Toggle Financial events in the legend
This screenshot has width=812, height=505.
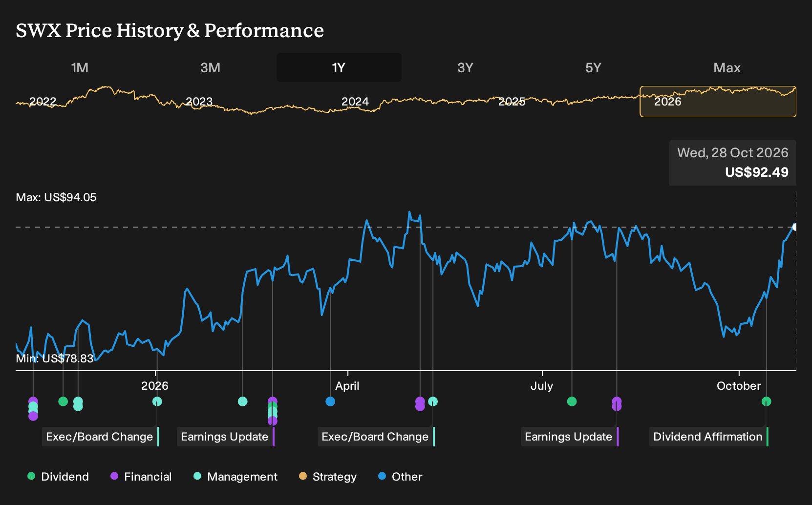141,477
